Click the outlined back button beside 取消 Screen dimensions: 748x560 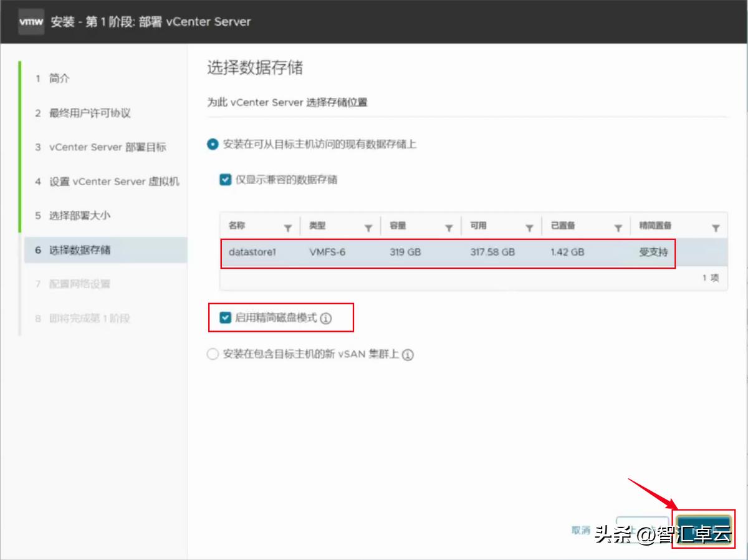pos(642,531)
